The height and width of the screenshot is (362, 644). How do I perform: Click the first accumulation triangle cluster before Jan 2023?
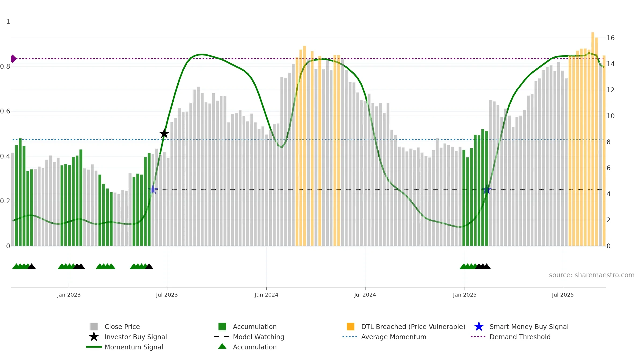click(x=24, y=266)
